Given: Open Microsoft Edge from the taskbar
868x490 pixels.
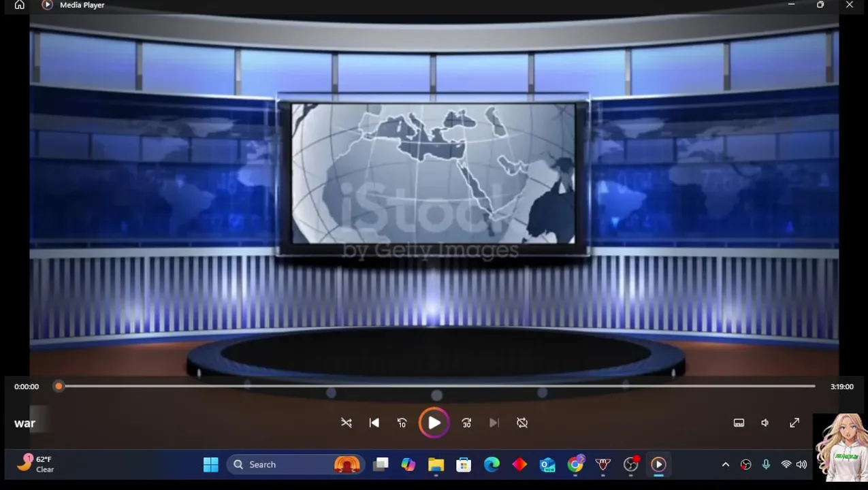Looking at the screenshot, I should (492, 464).
